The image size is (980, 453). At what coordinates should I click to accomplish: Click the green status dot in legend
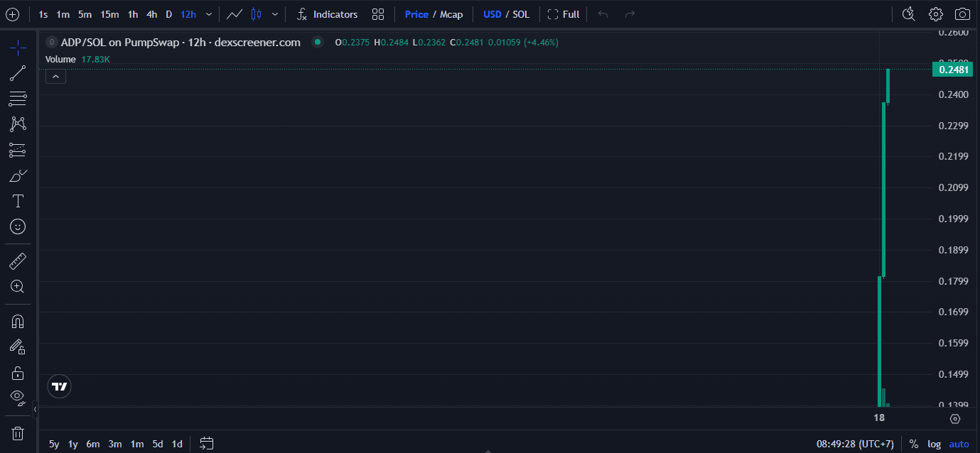(318, 43)
